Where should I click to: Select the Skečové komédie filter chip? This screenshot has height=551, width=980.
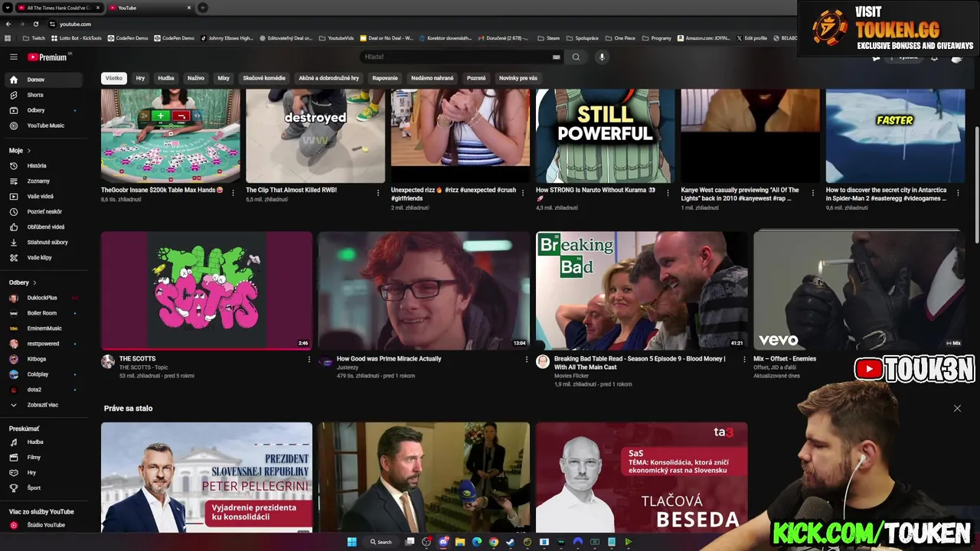point(264,78)
